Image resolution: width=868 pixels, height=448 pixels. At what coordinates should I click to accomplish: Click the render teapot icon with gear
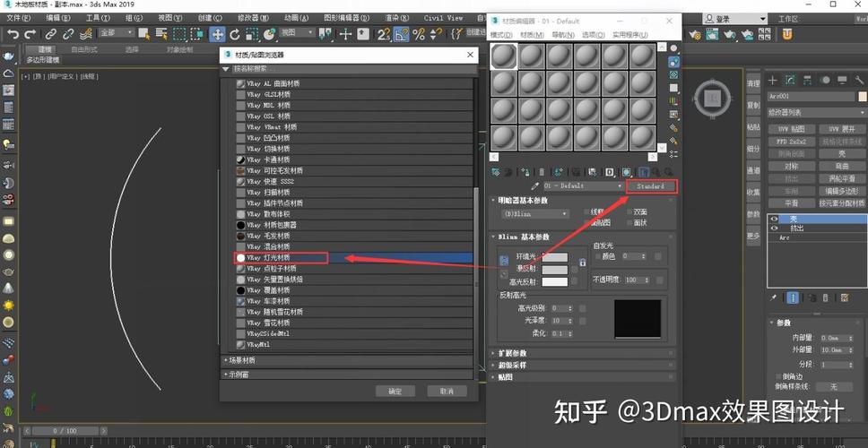(x=694, y=35)
